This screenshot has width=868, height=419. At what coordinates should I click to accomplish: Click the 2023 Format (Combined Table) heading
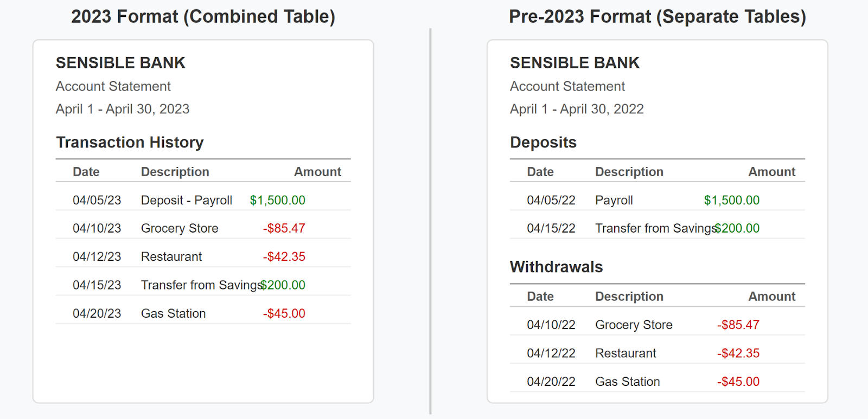203,17
